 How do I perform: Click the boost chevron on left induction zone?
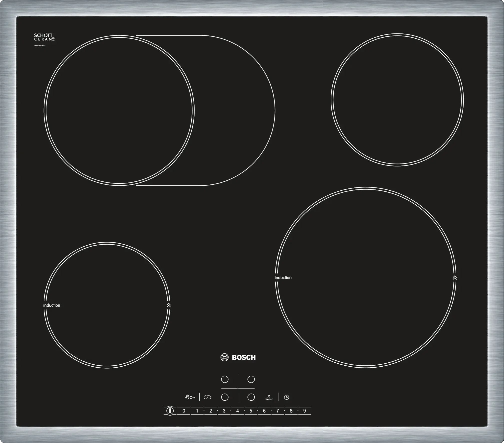click(169, 305)
